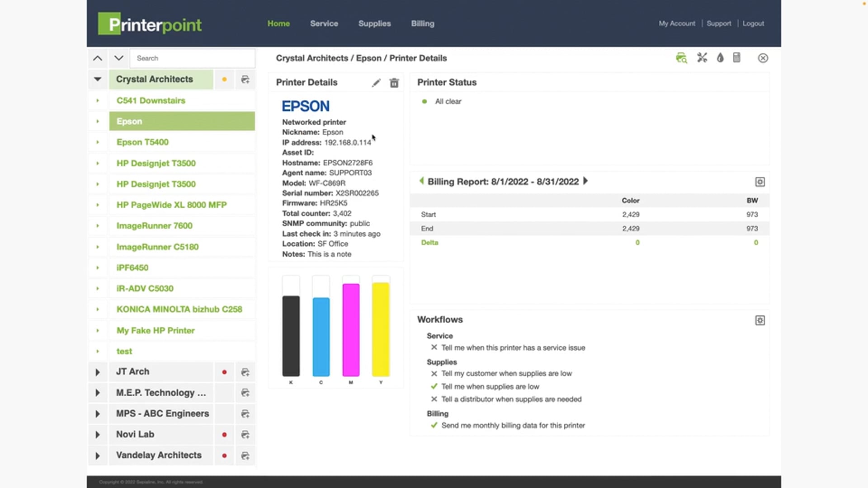Screen dimensions: 868x488
Task: Go to next billing report period arrow
Action: pos(586,181)
